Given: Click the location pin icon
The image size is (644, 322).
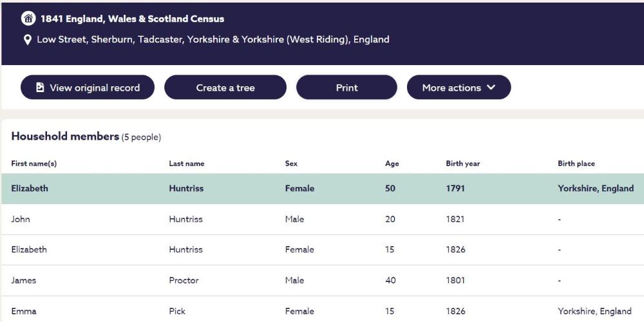Looking at the screenshot, I should tap(28, 40).
